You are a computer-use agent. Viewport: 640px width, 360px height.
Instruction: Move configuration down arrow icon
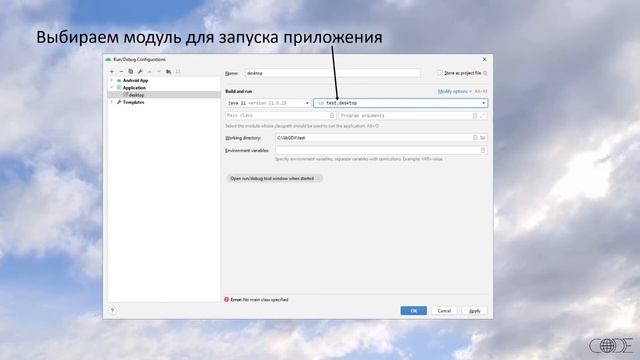pyautogui.click(x=159, y=71)
